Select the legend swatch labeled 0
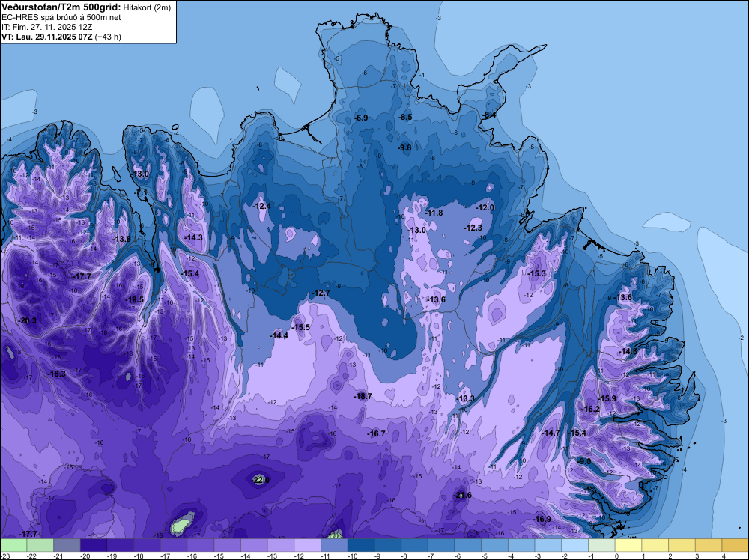This screenshot has height=560, width=749. click(x=628, y=545)
